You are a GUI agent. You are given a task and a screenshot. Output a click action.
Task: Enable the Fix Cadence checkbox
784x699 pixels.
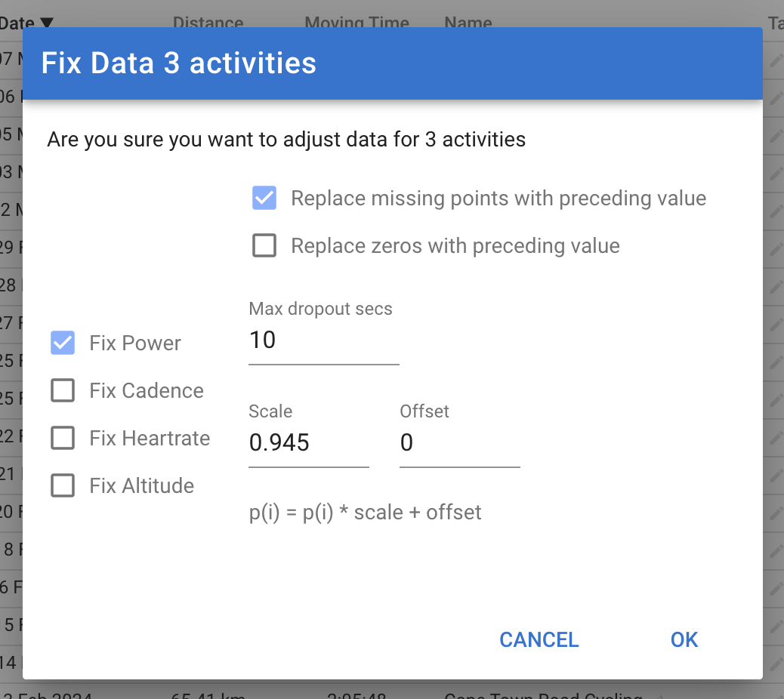(x=63, y=391)
